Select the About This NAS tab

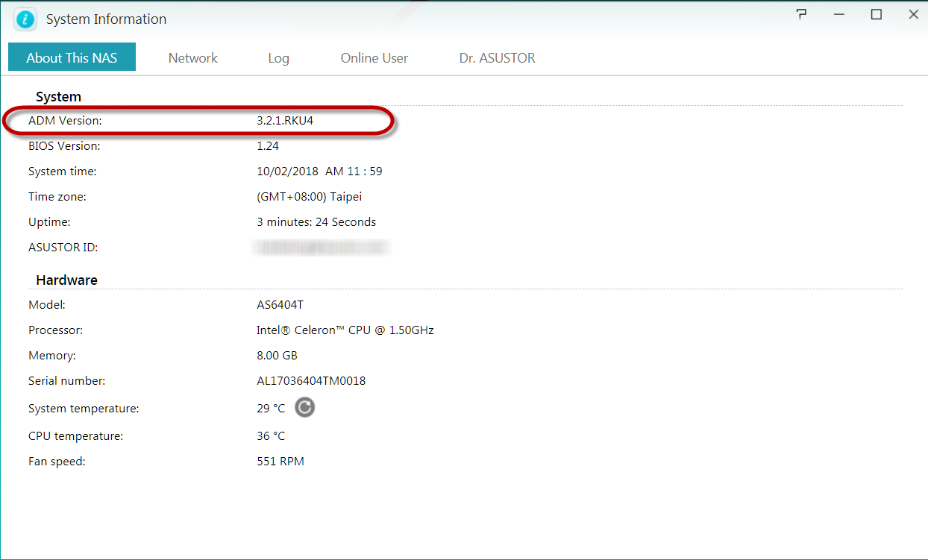[72, 57]
